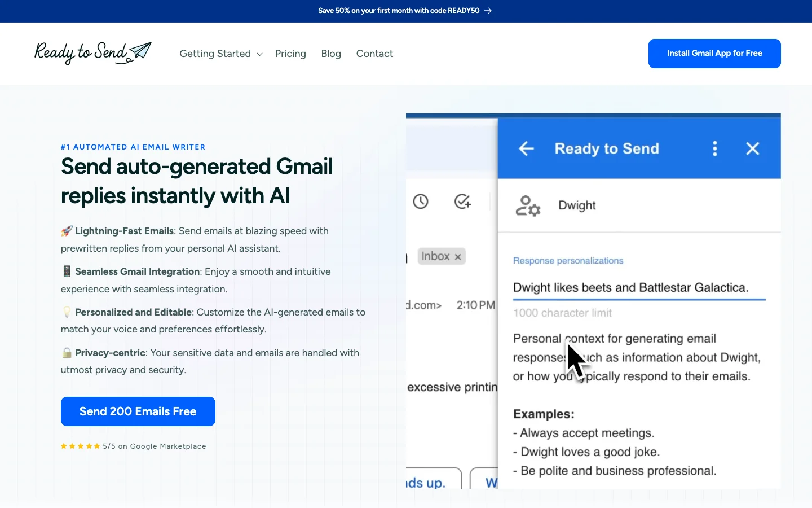Click the rocket emoji icon
Image resolution: width=812 pixels, height=508 pixels.
coord(67,231)
